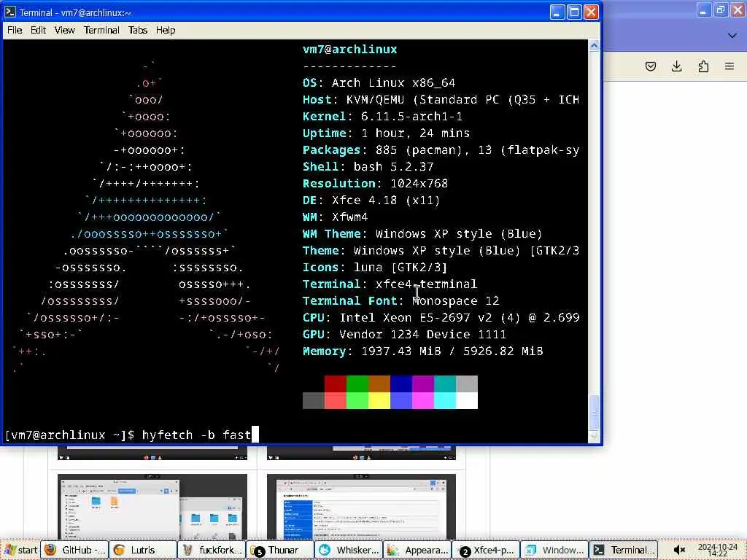
Task: Click the 'Uptime: 1 hour, 24 mins' line
Action: (x=387, y=133)
